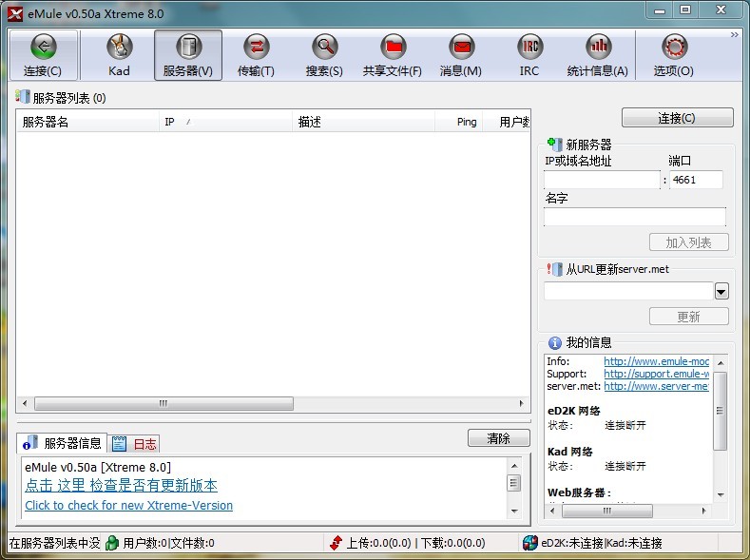Click server info log scroll-up arrow
Image resolution: width=750 pixels, height=560 pixels.
[514, 466]
